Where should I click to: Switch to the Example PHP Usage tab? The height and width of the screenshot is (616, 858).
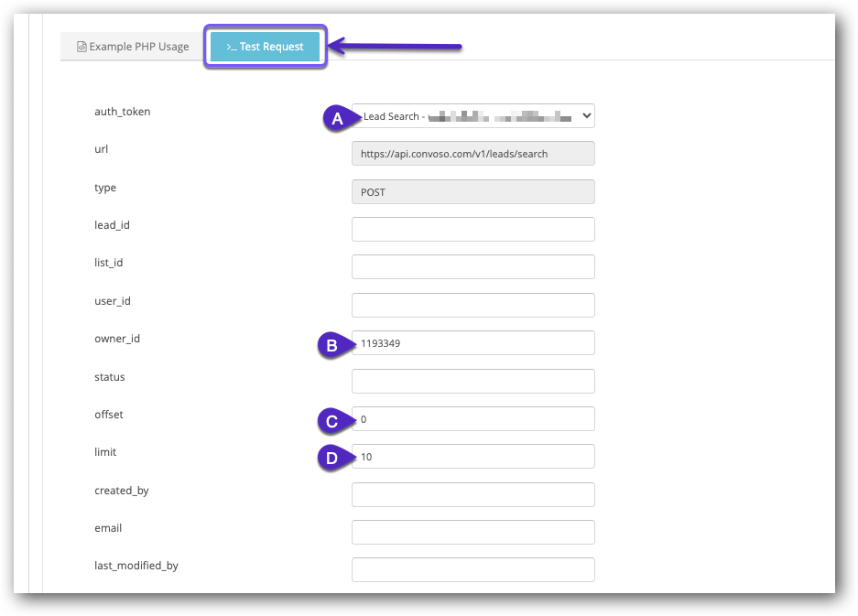[131, 46]
